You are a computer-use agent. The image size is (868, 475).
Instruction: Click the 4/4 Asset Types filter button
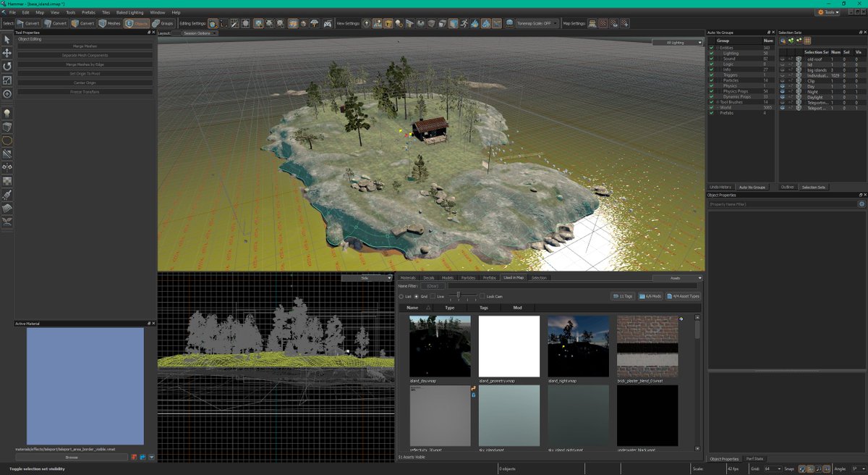click(x=683, y=296)
